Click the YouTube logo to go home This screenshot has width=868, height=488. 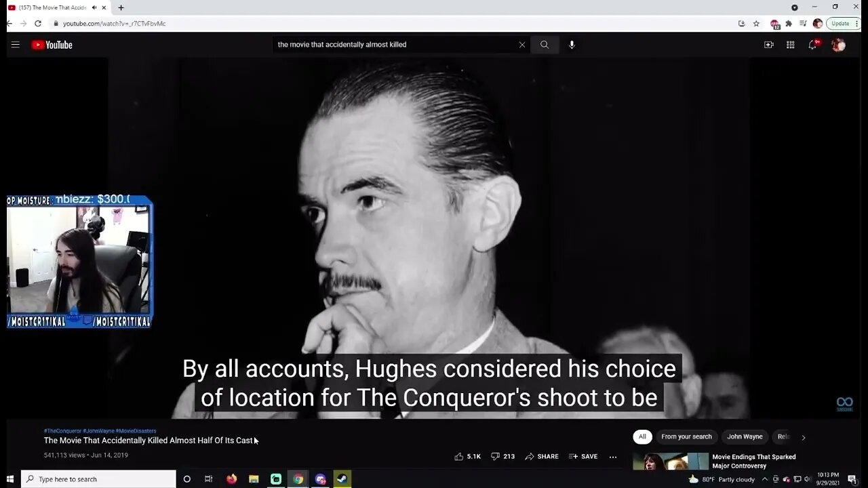(52, 45)
